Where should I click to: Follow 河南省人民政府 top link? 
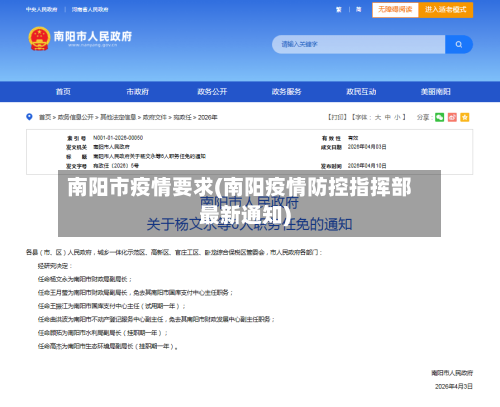click(x=90, y=10)
